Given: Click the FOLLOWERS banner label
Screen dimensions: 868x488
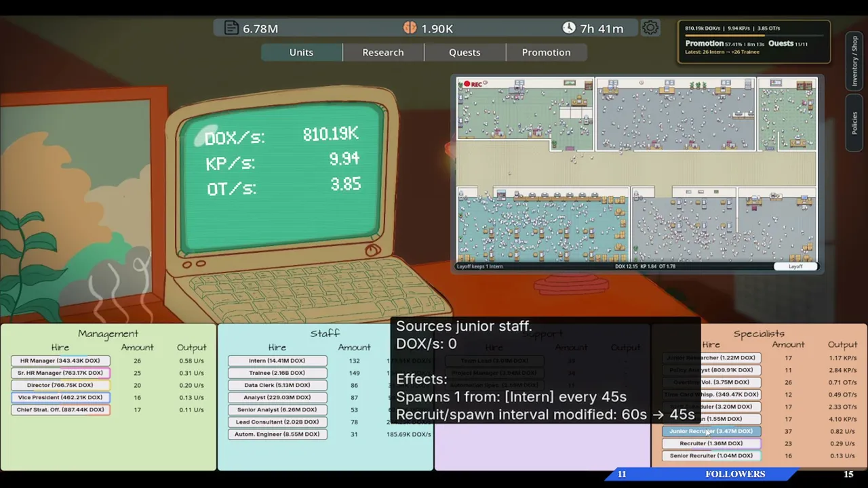Looking at the screenshot, I should pyautogui.click(x=735, y=474).
